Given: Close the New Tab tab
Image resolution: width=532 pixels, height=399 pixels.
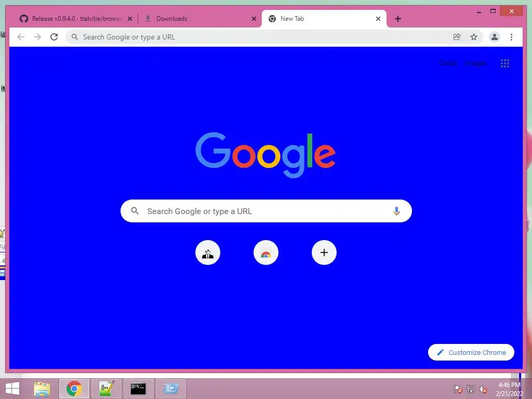Looking at the screenshot, I should pos(378,19).
